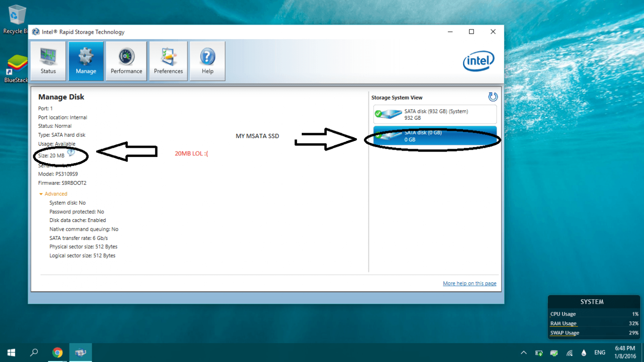
Task: Click the Model: PS3109S9 text
Action: click(59, 174)
